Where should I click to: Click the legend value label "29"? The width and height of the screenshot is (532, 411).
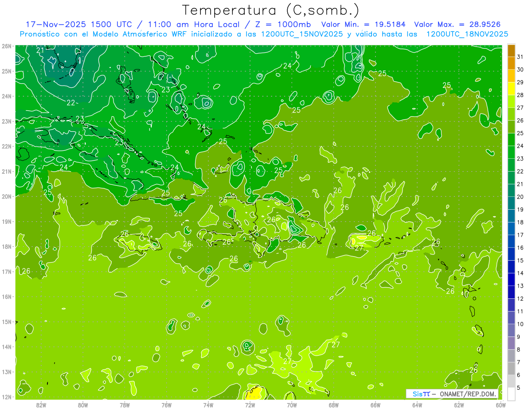coord(520,82)
